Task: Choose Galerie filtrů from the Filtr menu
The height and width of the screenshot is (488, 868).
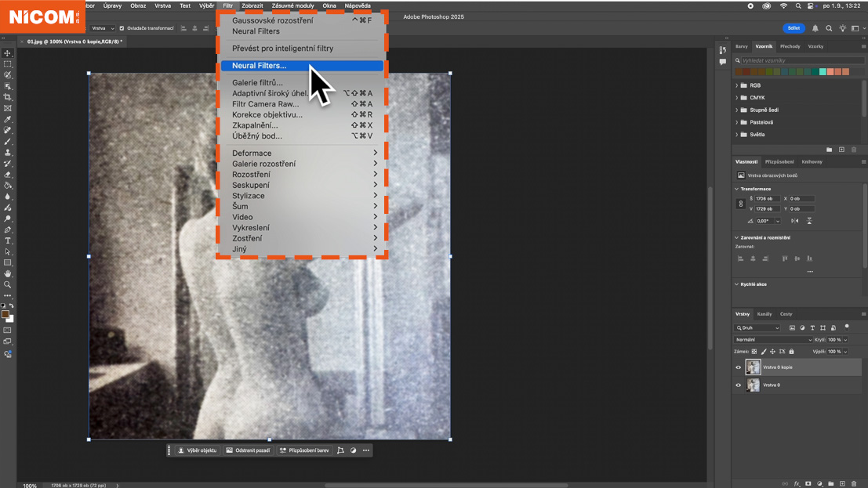Action: click(x=259, y=81)
